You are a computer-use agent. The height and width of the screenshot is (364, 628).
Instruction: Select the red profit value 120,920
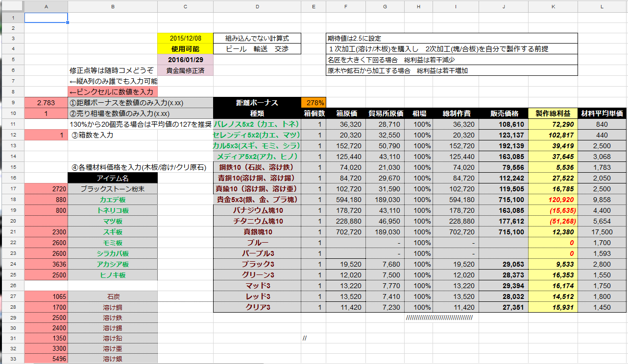[554, 200]
